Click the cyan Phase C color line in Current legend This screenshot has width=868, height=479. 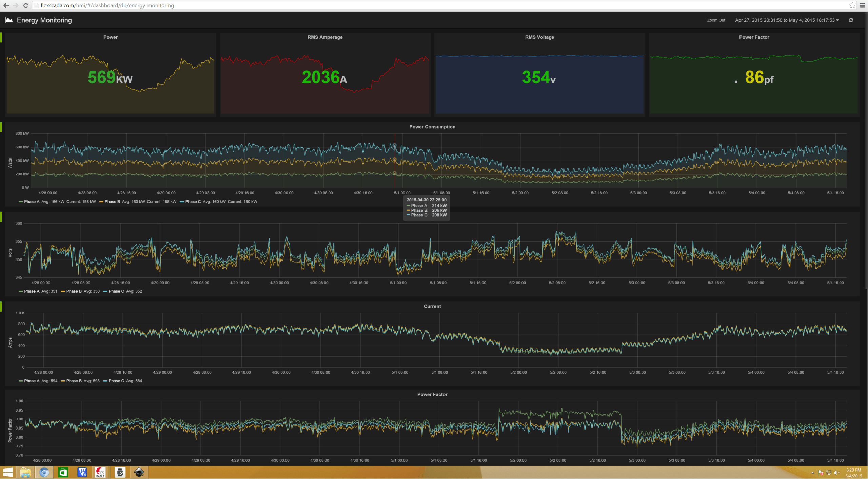pyautogui.click(x=105, y=381)
